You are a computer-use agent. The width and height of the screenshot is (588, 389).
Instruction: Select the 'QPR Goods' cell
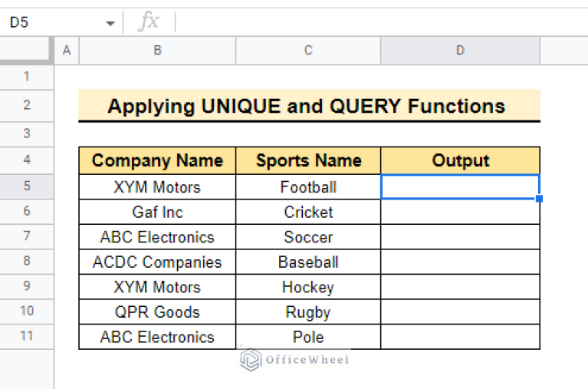tap(157, 312)
